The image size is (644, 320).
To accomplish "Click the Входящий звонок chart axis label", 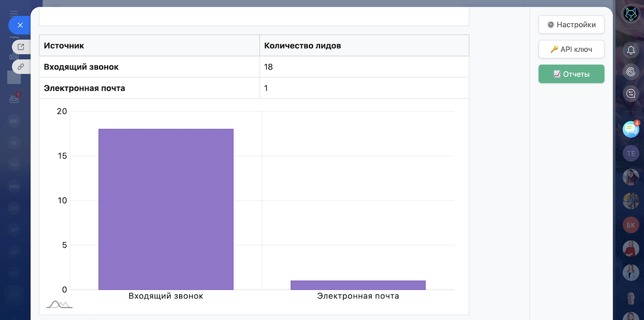I will (166, 296).
